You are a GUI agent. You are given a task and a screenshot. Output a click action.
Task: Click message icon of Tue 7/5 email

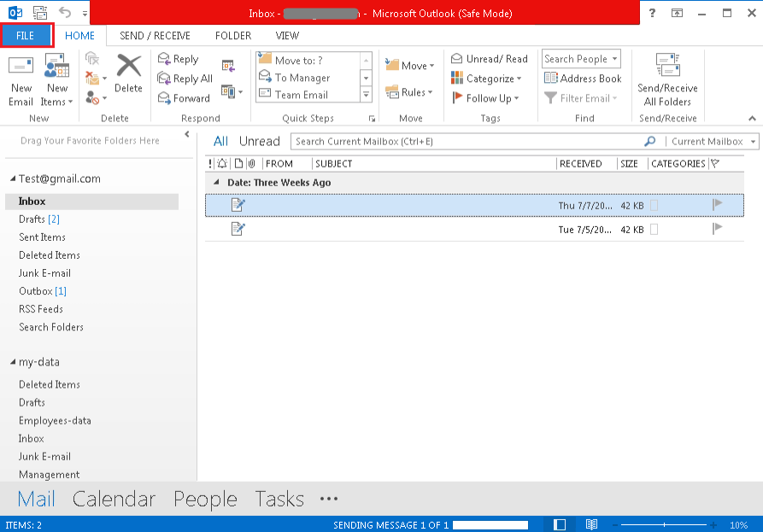(238, 229)
